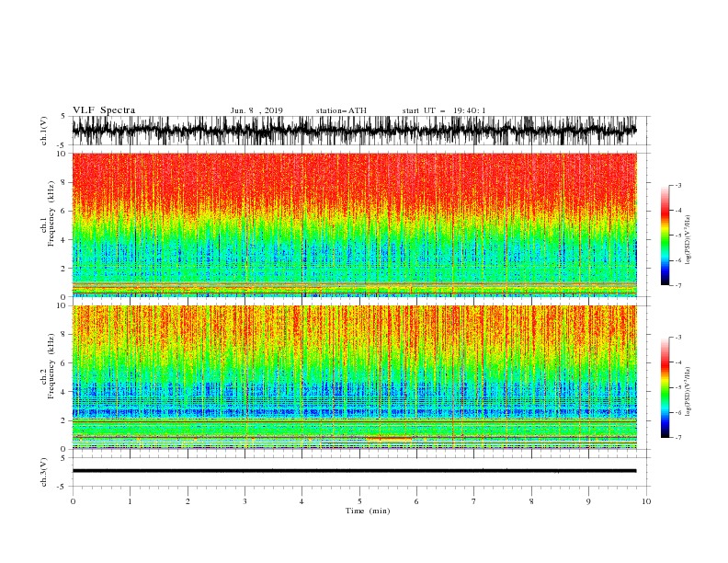Click the "Time (min)" x-axis label

click(x=368, y=511)
